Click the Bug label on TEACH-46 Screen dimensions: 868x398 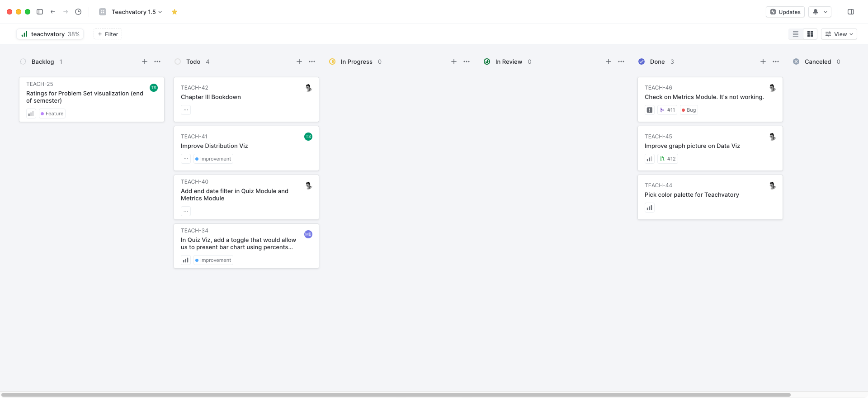[x=689, y=110]
